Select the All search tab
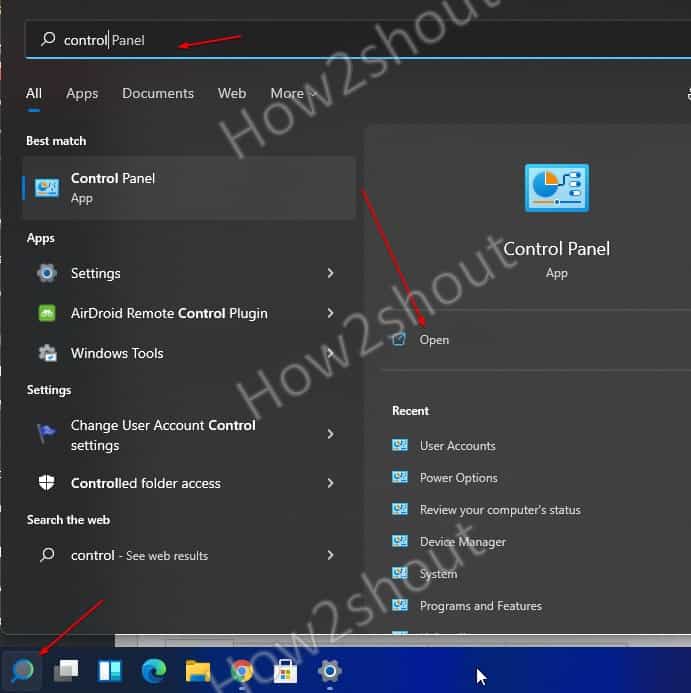This screenshot has height=693, width=691. (x=34, y=94)
